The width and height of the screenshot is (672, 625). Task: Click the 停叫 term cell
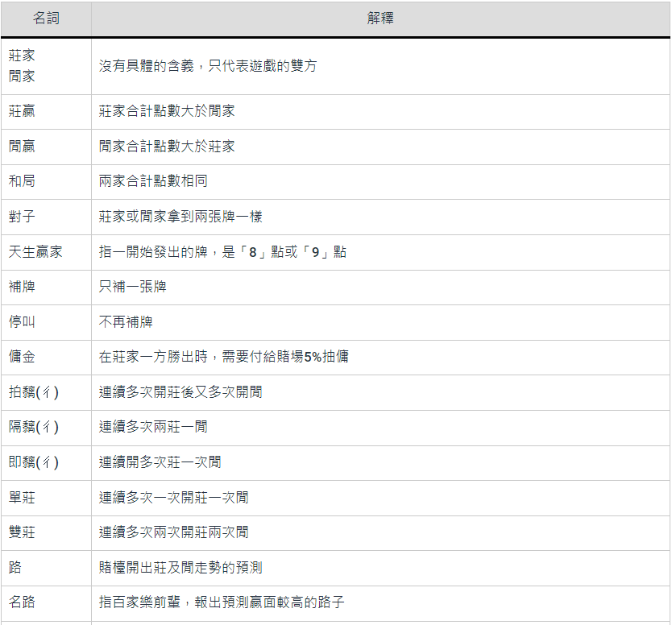pos(23,322)
